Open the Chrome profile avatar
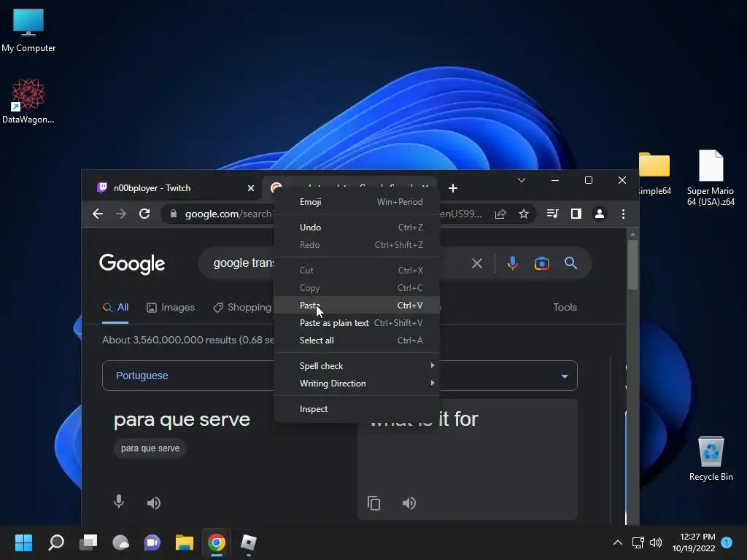 click(x=600, y=214)
